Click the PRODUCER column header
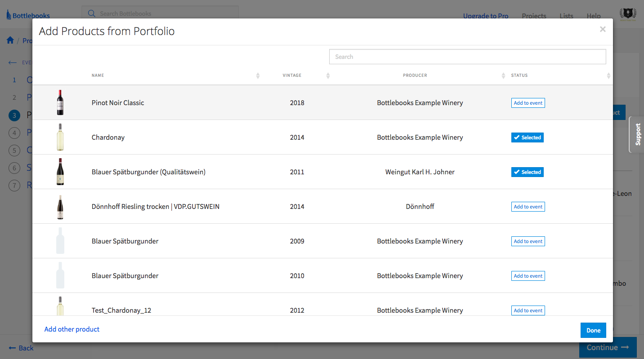 [415, 75]
